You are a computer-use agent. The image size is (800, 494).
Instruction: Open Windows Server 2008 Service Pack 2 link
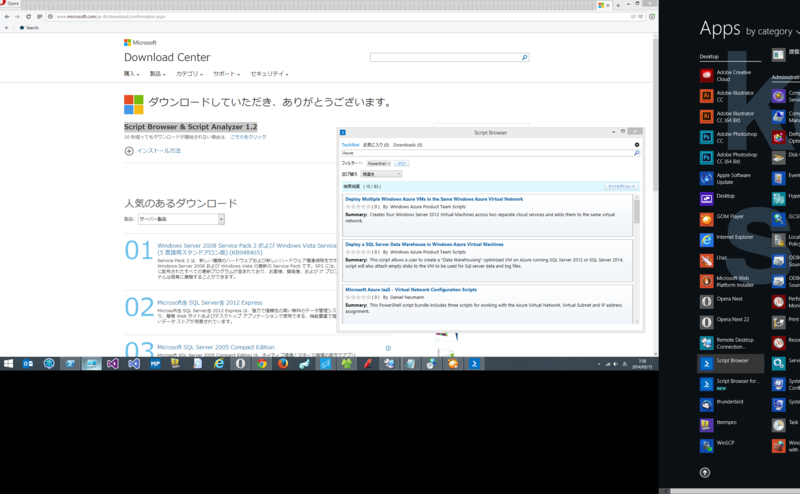pos(247,249)
